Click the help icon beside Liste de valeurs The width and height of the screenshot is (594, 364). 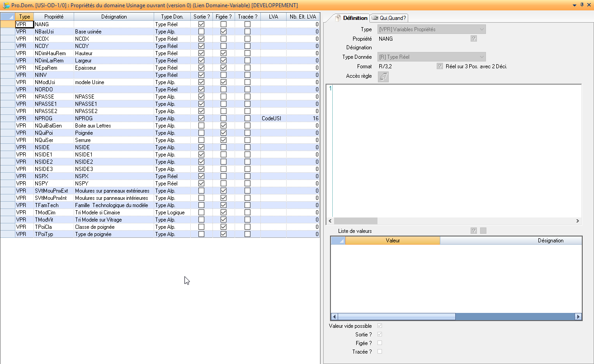pos(473,231)
